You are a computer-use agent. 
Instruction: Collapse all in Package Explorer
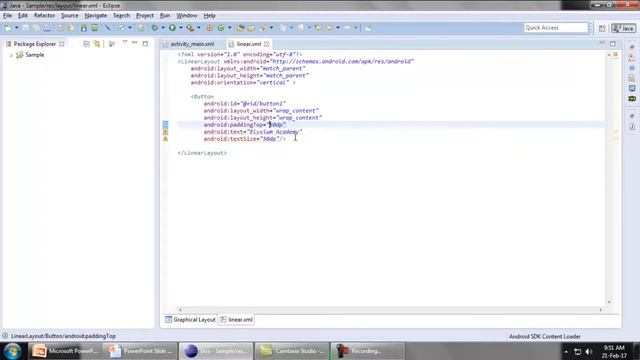click(x=87, y=44)
